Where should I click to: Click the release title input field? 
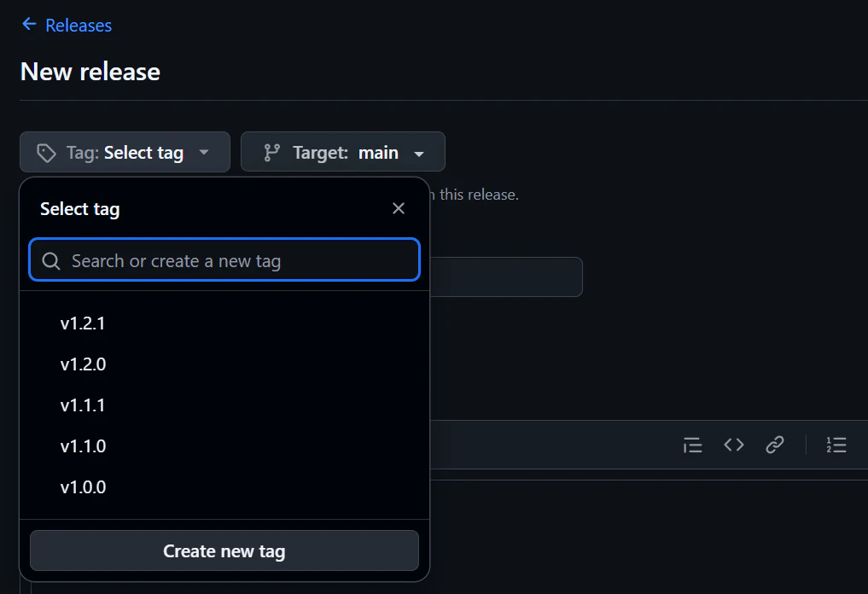click(x=506, y=277)
